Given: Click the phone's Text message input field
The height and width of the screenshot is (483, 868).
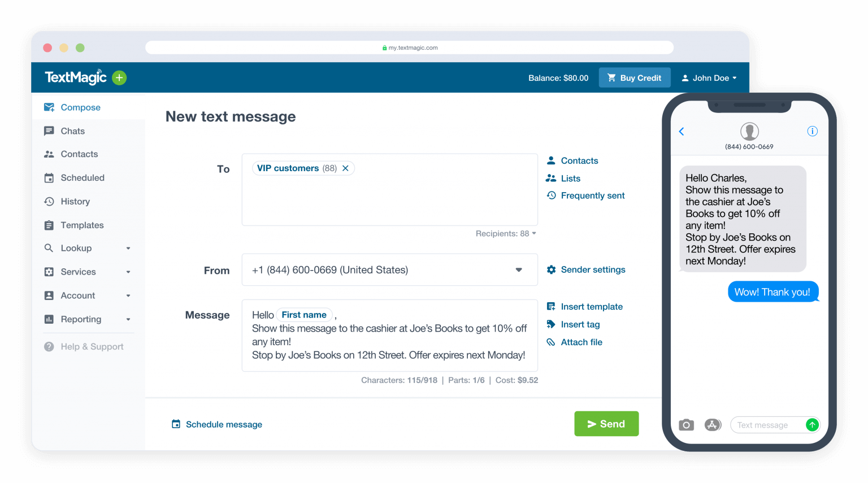Looking at the screenshot, I should (x=767, y=425).
